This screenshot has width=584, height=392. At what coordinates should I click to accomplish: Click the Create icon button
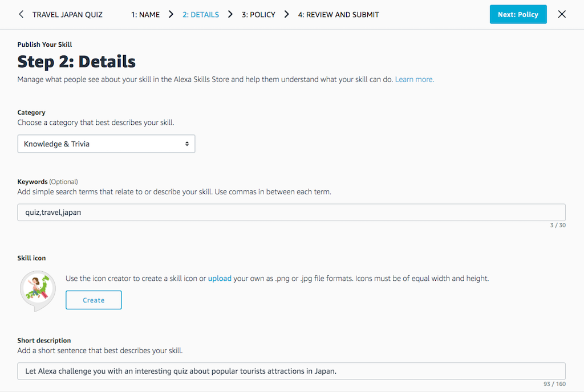point(94,300)
